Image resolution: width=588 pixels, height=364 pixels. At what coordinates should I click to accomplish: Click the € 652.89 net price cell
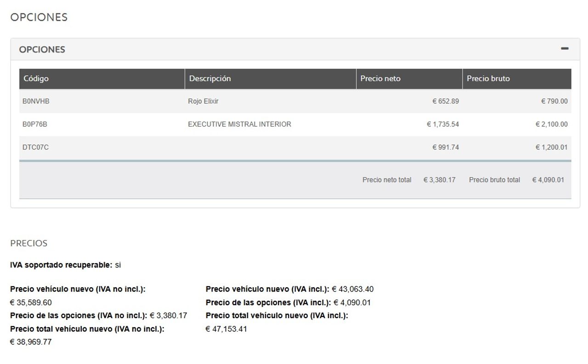tap(445, 101)
